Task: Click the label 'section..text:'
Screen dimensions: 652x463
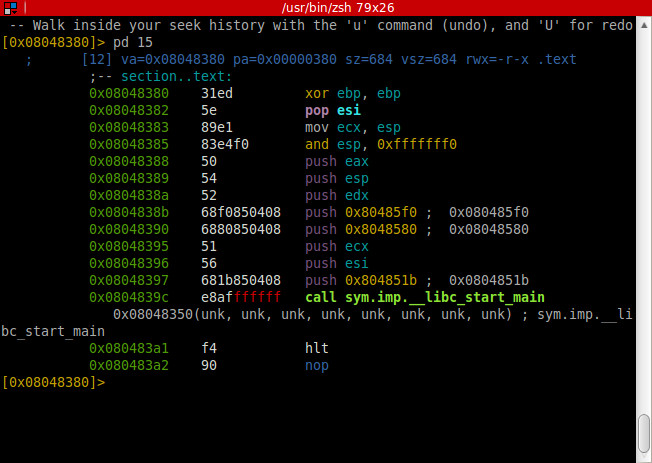Action: coord(176,77)
